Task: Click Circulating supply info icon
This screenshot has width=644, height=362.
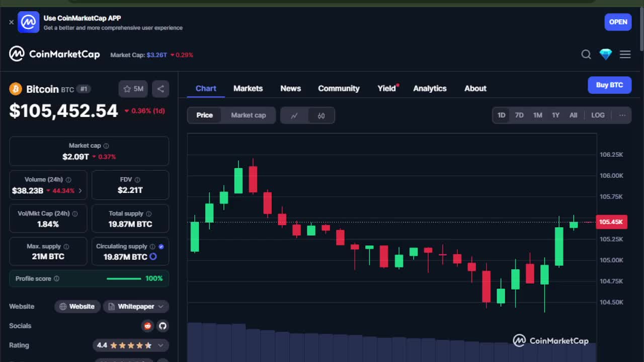Action: click(152, 246)
